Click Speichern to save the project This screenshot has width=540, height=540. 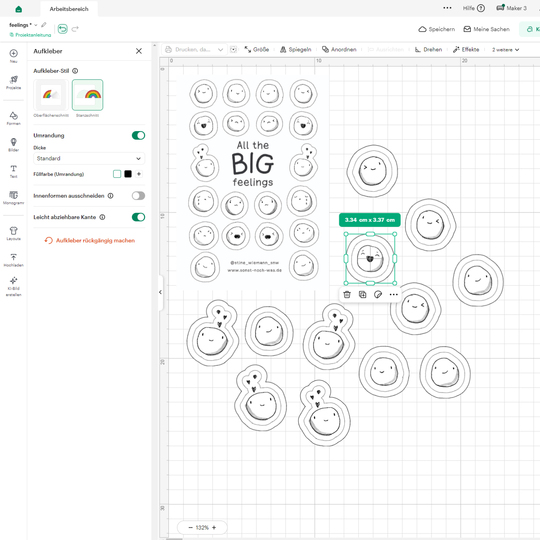(x=436, y=29)
